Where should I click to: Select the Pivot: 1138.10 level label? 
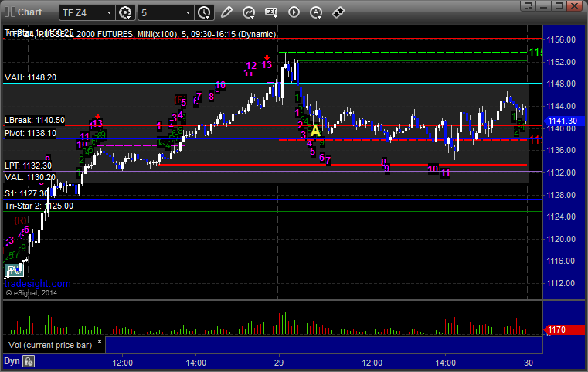tap(30, 133)
